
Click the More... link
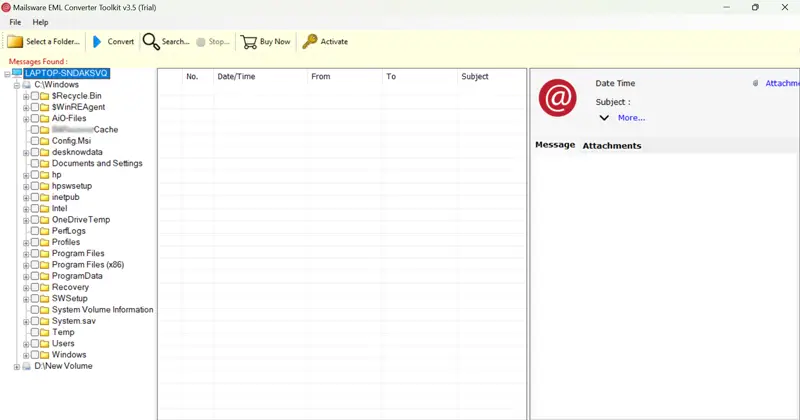point(632,118)
